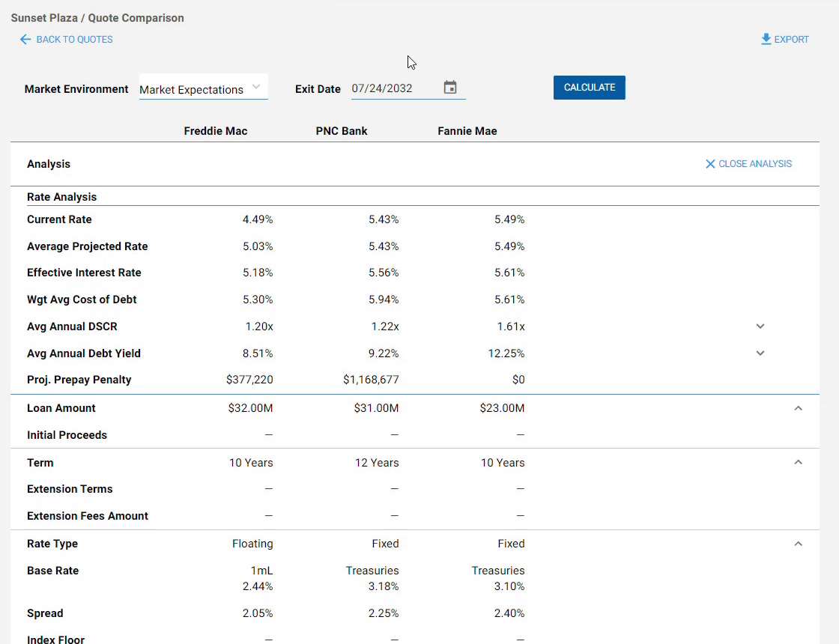
Task: Click the Sunset Plaza / Quote Comparison breadcrumb
Action: 97,18
